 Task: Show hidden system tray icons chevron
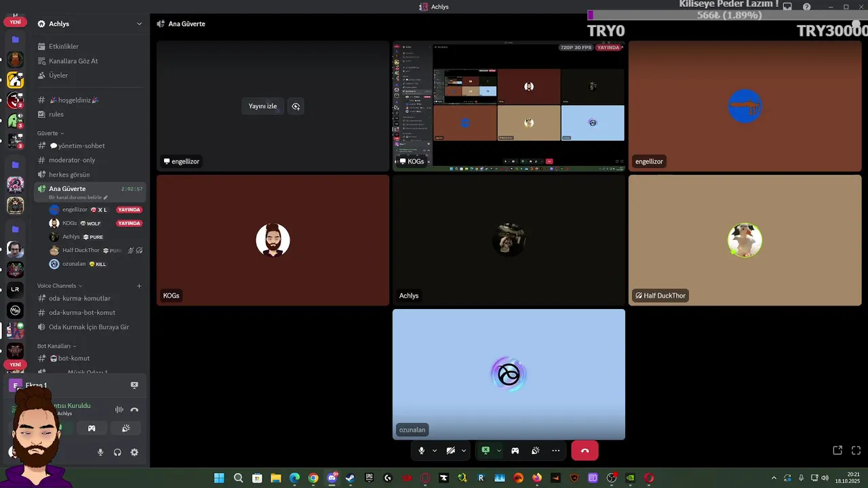(x=774, y=478)
